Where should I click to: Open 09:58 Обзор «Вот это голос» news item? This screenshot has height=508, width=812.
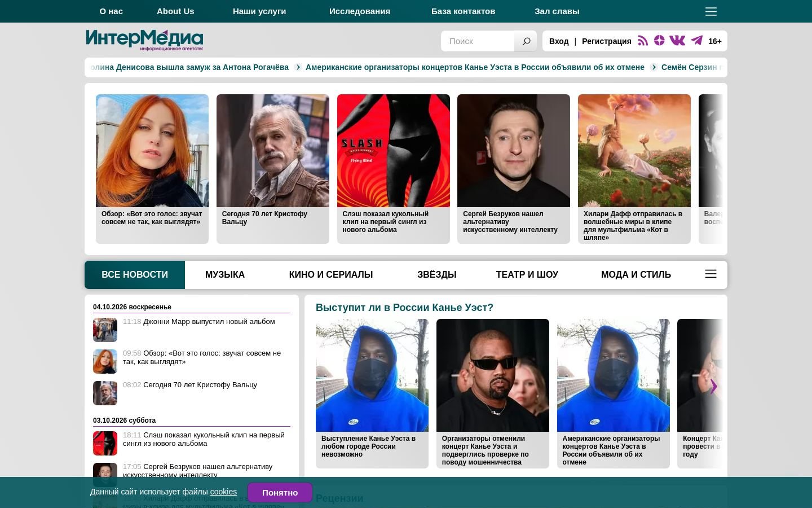[x=202, y=357]
